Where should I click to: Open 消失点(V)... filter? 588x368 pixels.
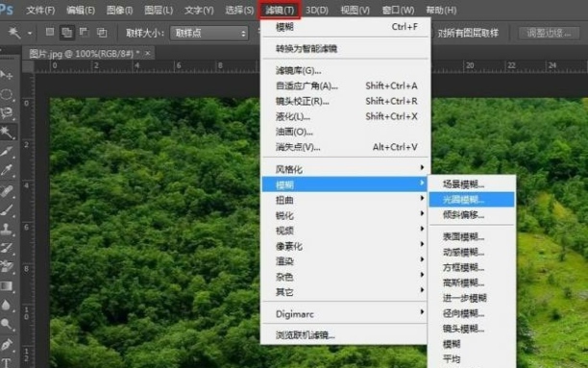[345, 147]
